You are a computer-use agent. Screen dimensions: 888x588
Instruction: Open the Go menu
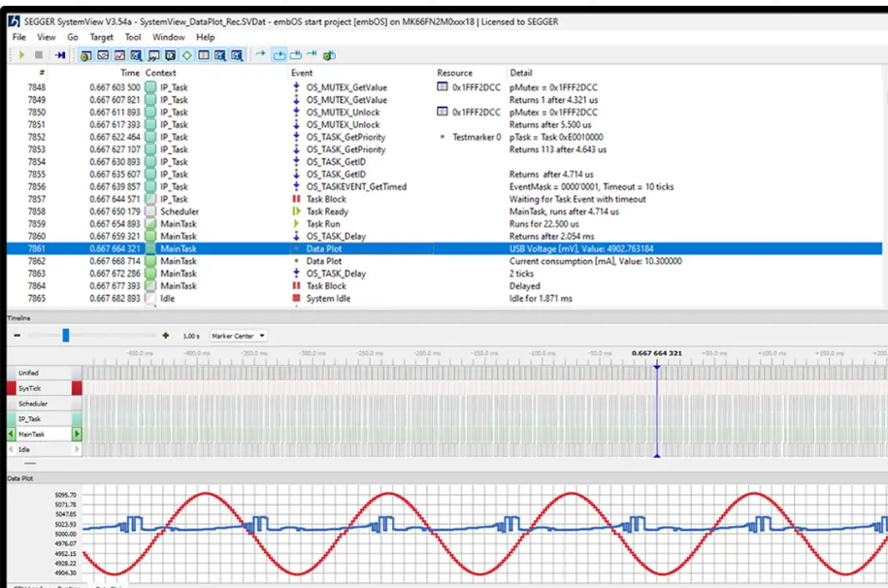73,37
